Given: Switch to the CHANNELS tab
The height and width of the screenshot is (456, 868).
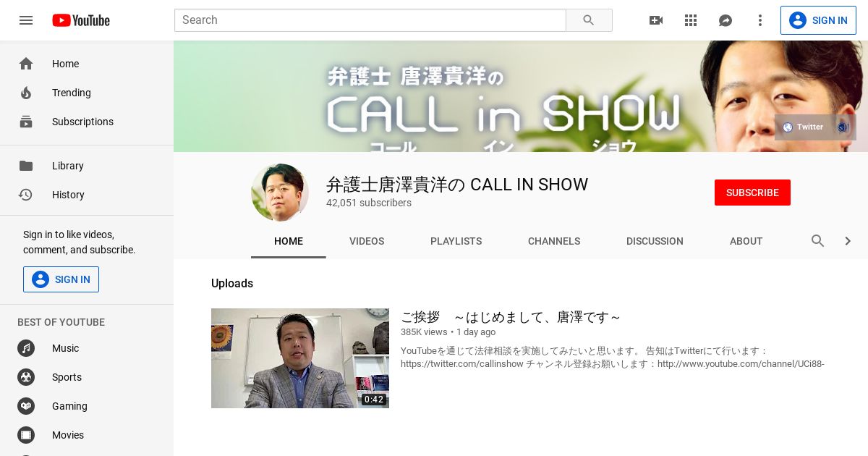Looking at the screenshot, I should (x=554, y=241).
